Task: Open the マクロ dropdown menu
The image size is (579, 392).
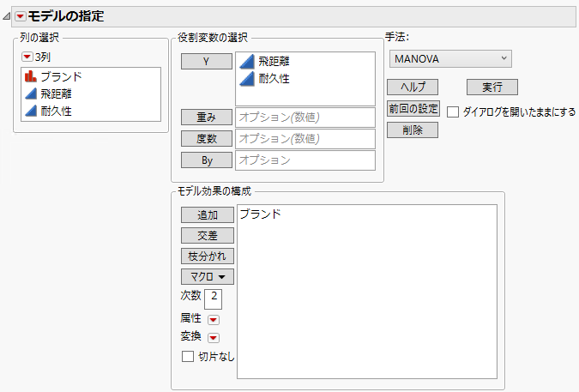Action: [208, 277]
